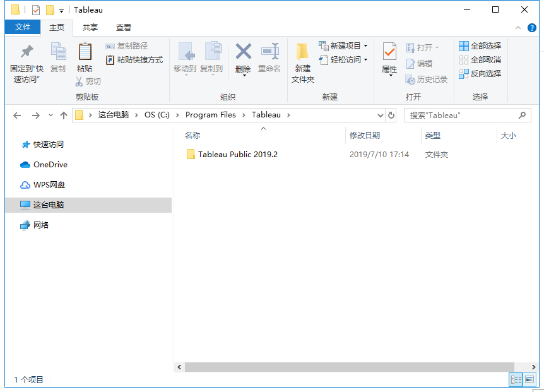Click the 反向选择 invert selection icon

click(464, 74)
